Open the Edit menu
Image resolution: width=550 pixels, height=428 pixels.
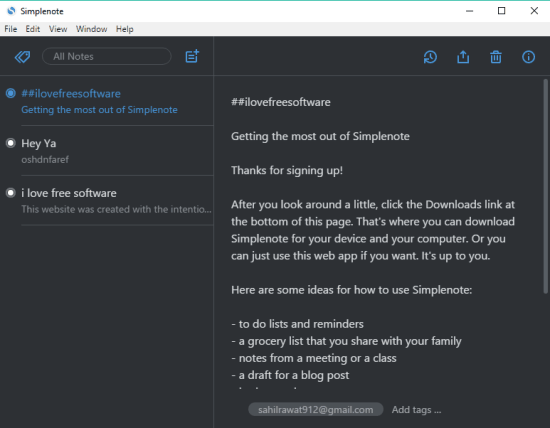tap(33, 29)
